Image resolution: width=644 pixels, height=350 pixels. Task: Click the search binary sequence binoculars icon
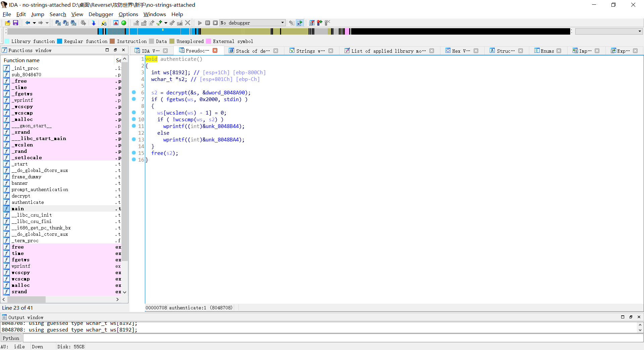coord(73,23)
